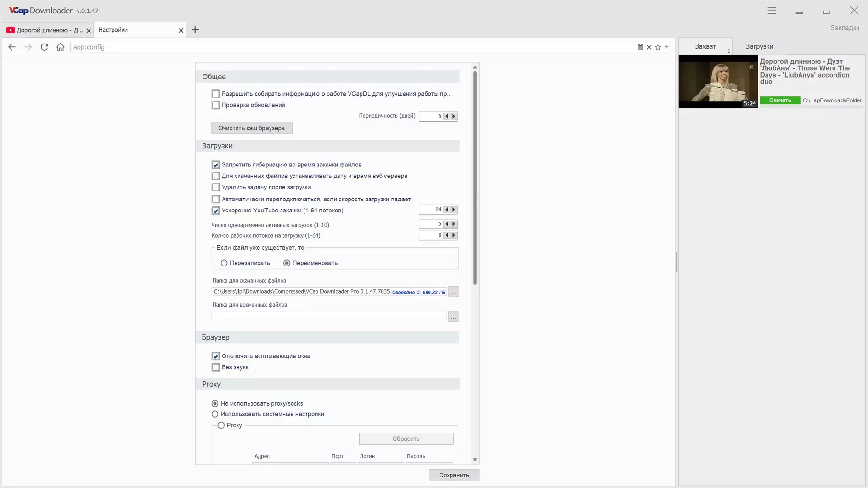Clear the address bar with X icon

click(x=649, y=47)
